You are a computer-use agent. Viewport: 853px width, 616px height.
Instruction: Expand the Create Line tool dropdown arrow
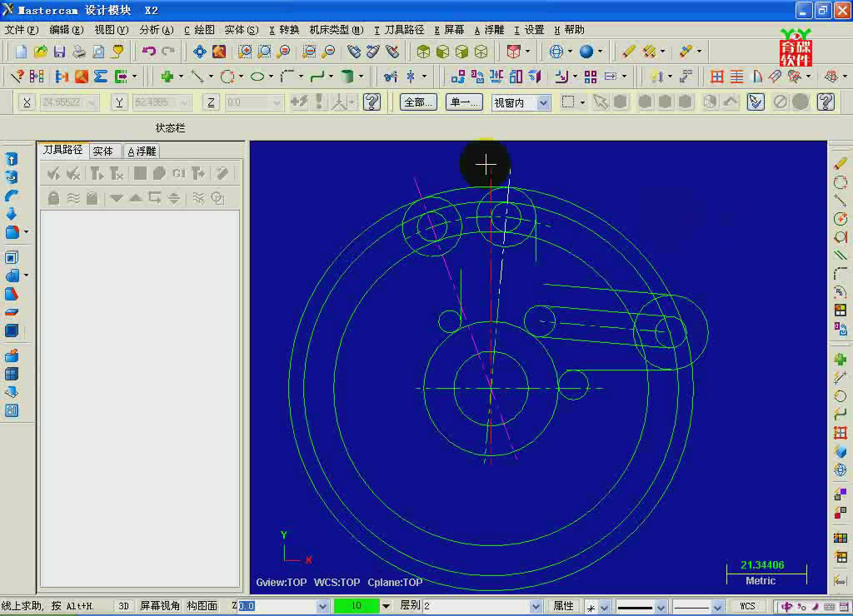coord(211,77)
